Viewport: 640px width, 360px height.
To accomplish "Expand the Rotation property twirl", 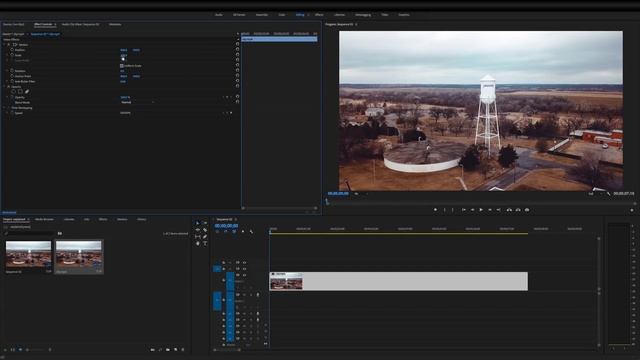I will pyautogui.click(x=8, y=71).
